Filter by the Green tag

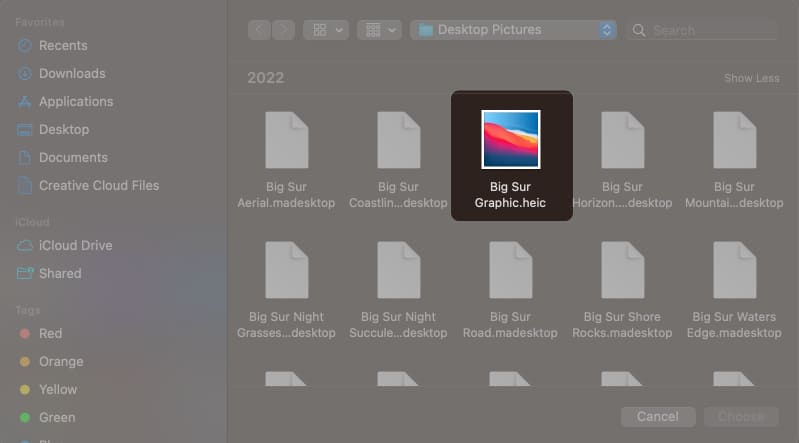pos(57,418)
